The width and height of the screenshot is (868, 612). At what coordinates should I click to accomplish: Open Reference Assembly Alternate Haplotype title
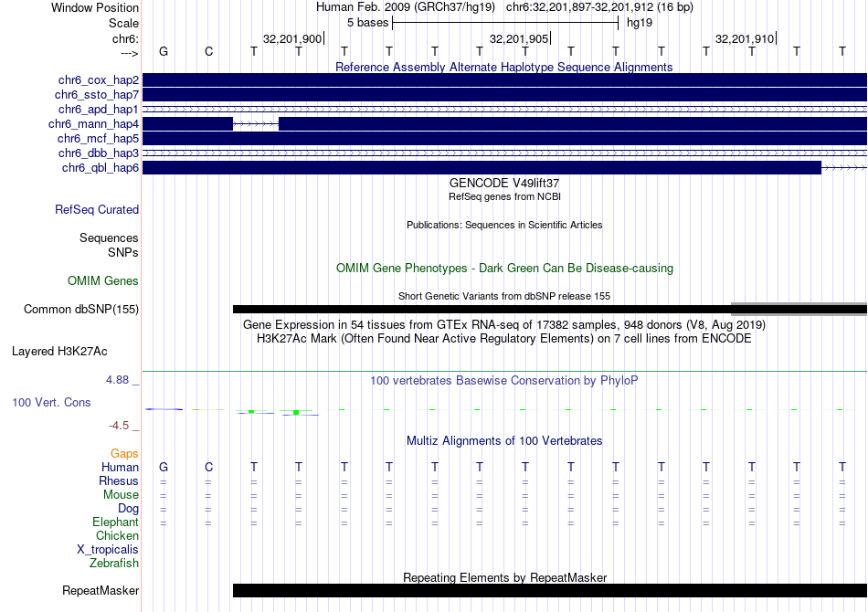click(x=503, y=68)
